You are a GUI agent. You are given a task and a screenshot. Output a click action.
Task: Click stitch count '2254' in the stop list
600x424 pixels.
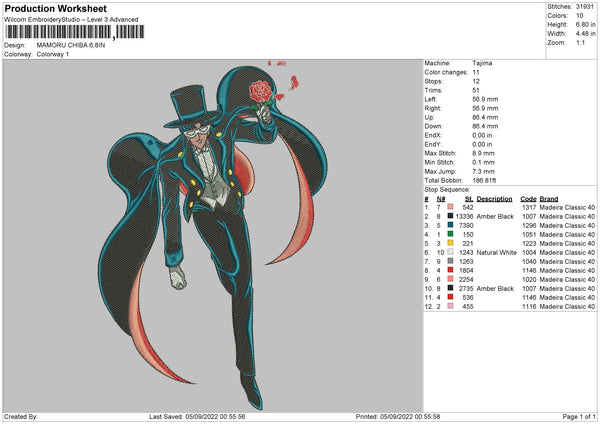pyautogui.click(x=466, y=279)
